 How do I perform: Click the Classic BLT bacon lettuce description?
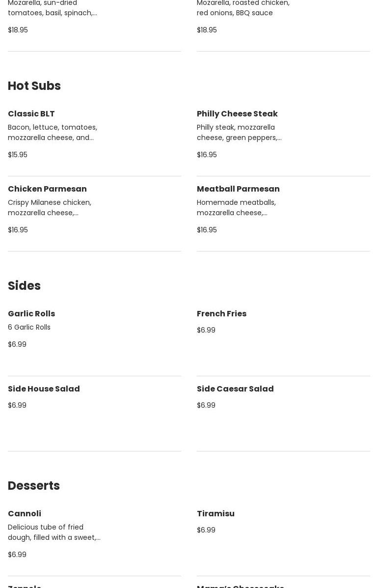click(x=53, y=132)
